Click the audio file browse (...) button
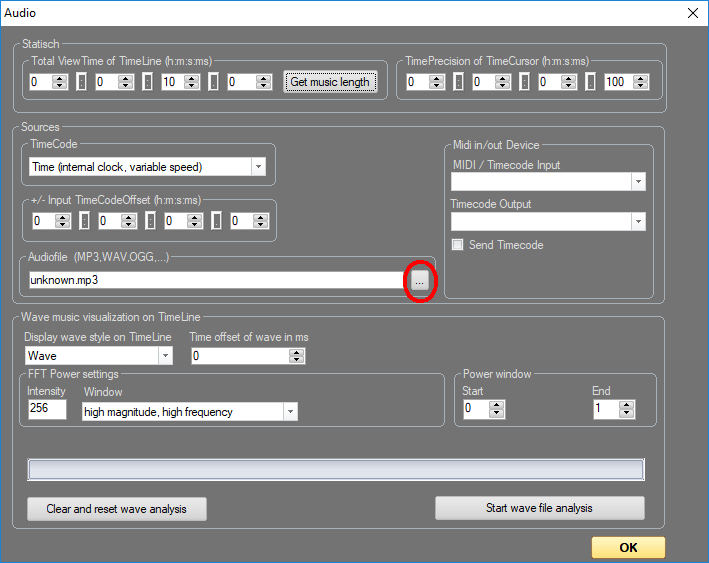This screenshot has height=563, width=709. point(419,281)
